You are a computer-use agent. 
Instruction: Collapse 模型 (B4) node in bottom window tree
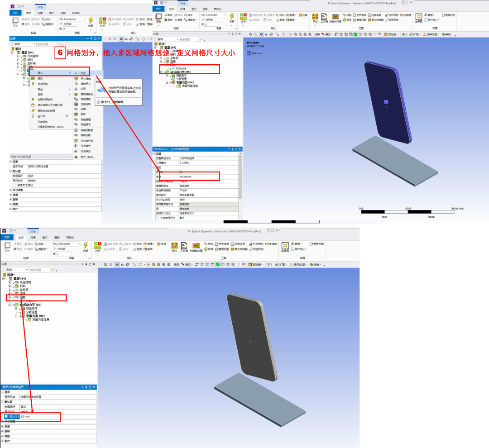click(4, 278)
